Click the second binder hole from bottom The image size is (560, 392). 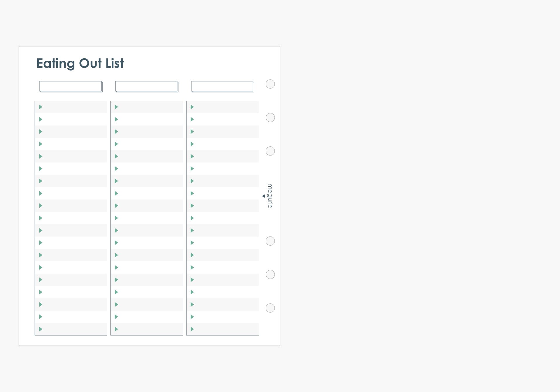(270, 274)
